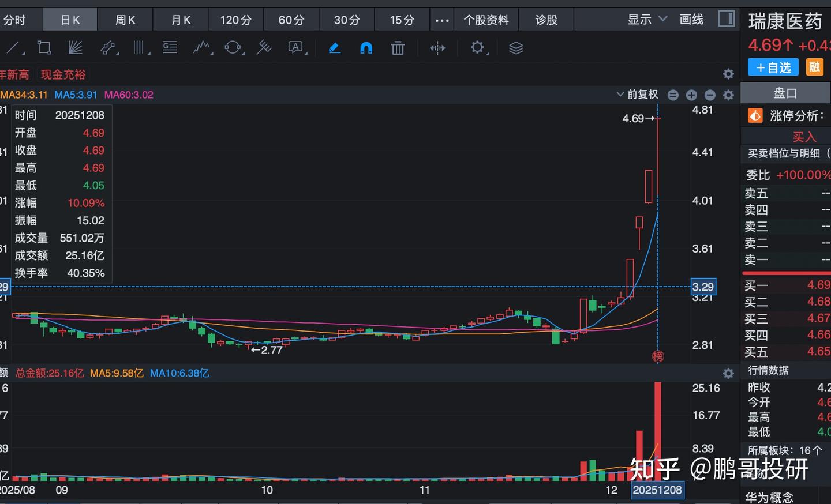Click the 涨停分析 flame icon
The height and width of the screenshot is (504, 831).
(x=755, y=115)
